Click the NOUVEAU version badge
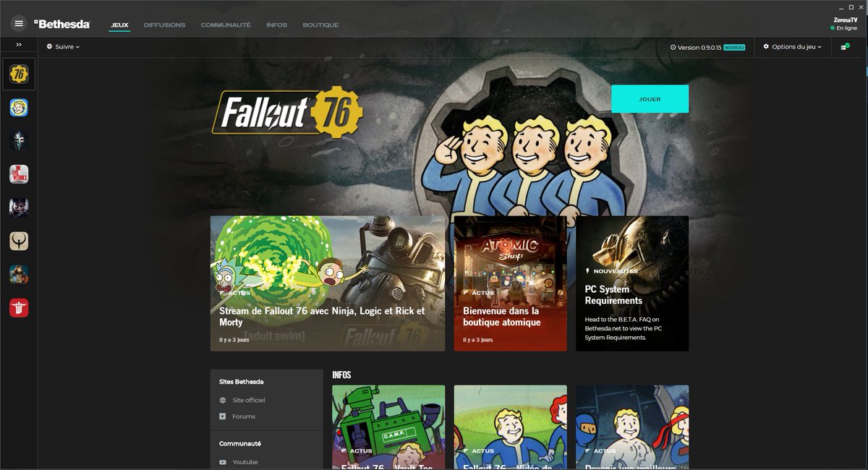Screen dimensions: 868x470 click(734, 47)
